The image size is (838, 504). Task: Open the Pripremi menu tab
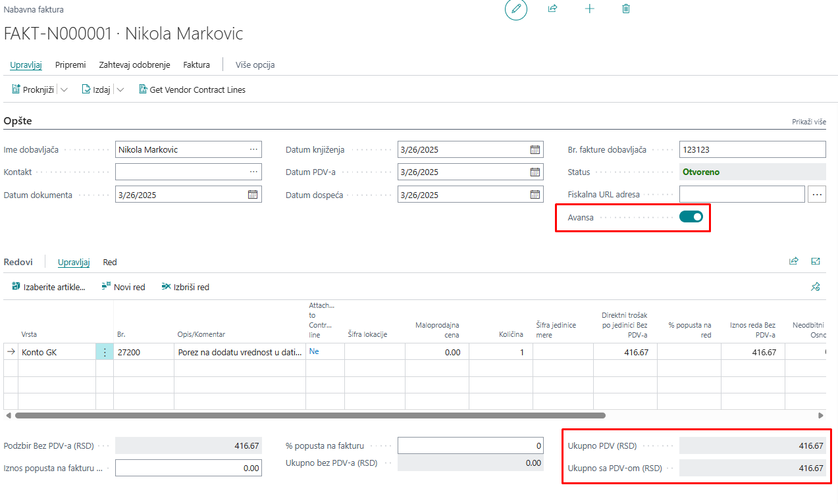(x=70, y=64)
